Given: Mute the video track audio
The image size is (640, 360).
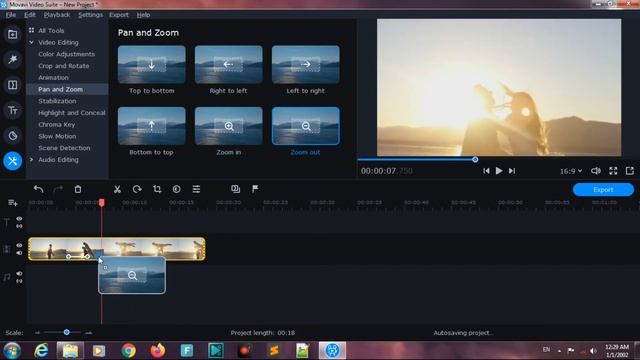Looking at the screenshot, I should click(19, 253).
